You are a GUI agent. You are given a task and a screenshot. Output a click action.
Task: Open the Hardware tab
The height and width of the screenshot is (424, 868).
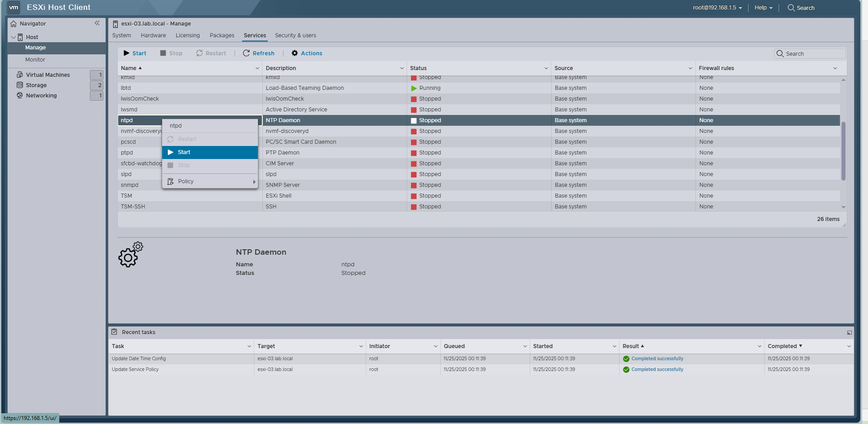[x=153, y=35]
